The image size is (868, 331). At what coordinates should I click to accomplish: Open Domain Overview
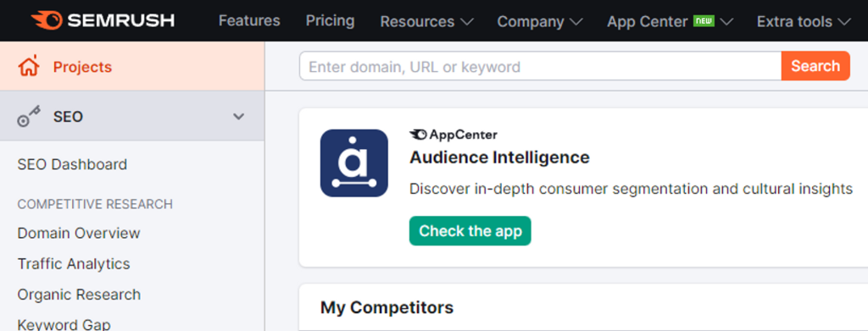click(79, 233)
